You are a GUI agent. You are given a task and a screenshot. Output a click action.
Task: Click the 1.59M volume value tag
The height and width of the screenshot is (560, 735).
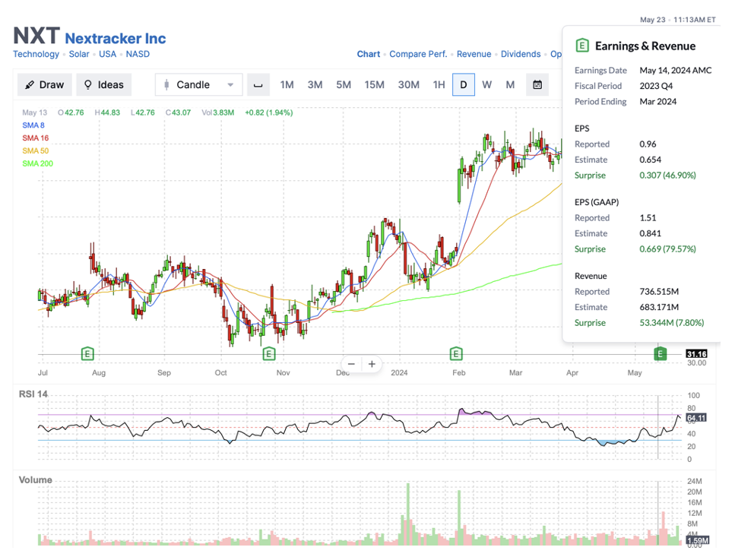click(x=698, y=540)
